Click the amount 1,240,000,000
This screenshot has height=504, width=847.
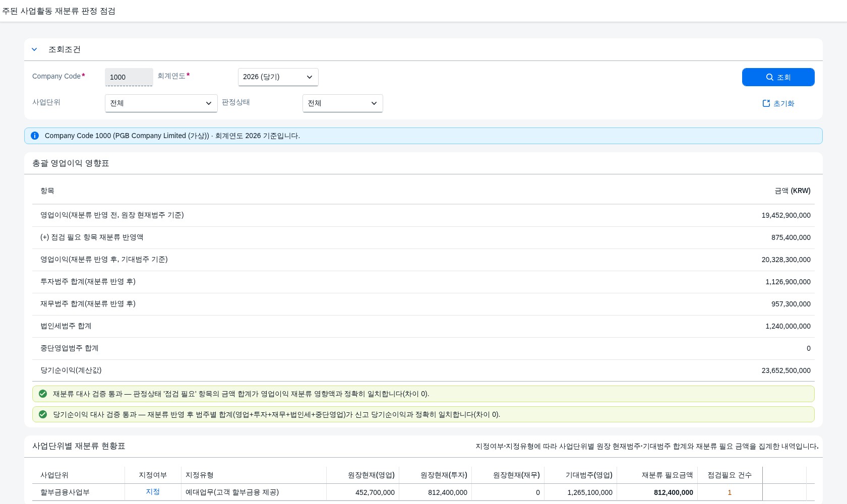coord(788,326)
